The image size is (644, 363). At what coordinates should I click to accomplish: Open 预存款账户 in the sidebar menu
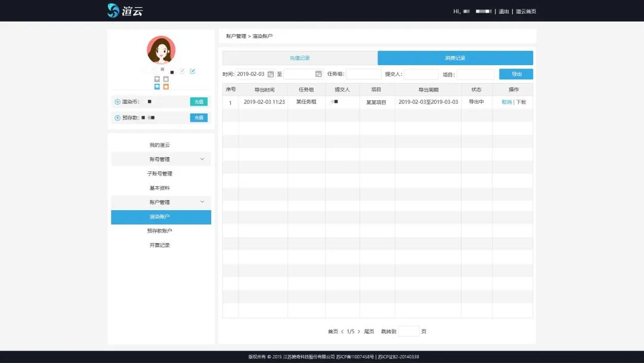point(160,231)
